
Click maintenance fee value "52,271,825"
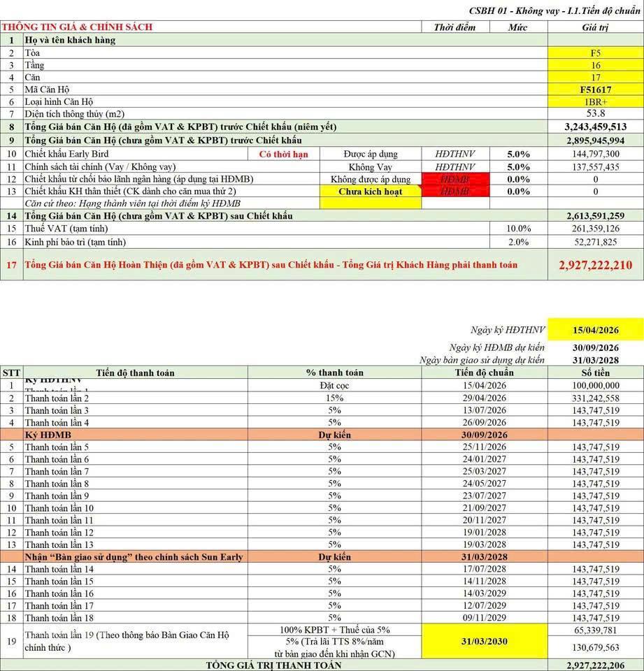click(596, 242)
